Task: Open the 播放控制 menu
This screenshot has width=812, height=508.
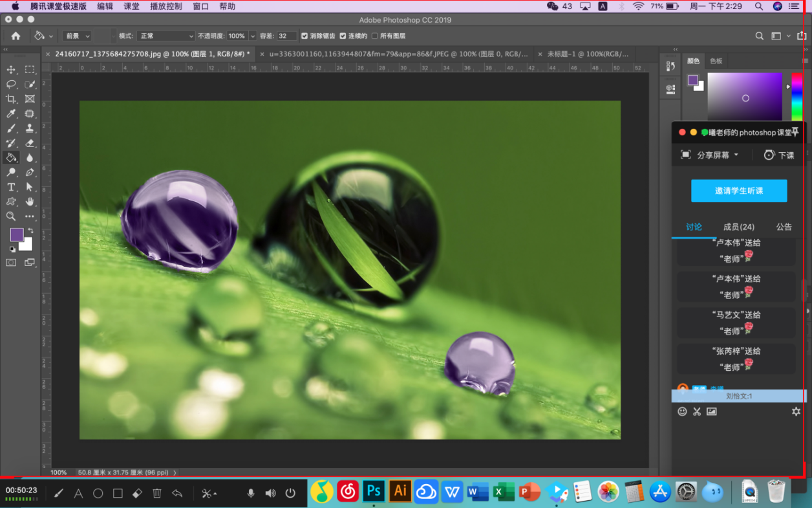Action: [166, 6]
